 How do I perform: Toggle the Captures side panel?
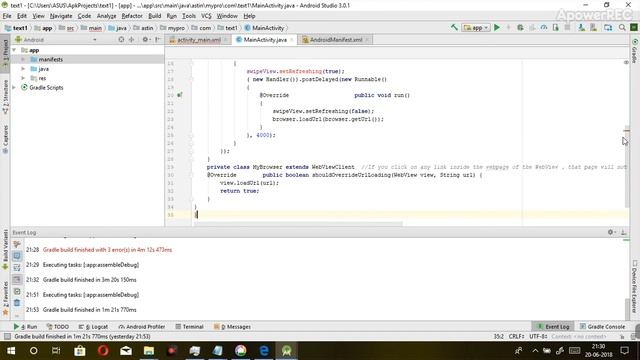[x=5, y=139]
